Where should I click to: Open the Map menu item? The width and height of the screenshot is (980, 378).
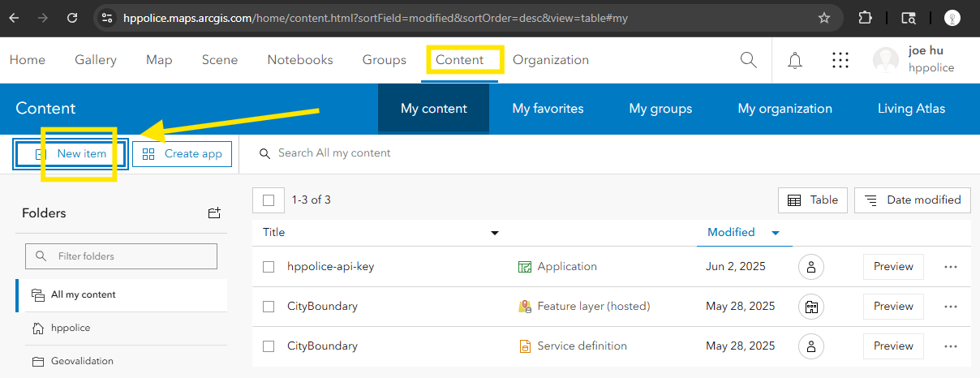[x=159, y=60]
